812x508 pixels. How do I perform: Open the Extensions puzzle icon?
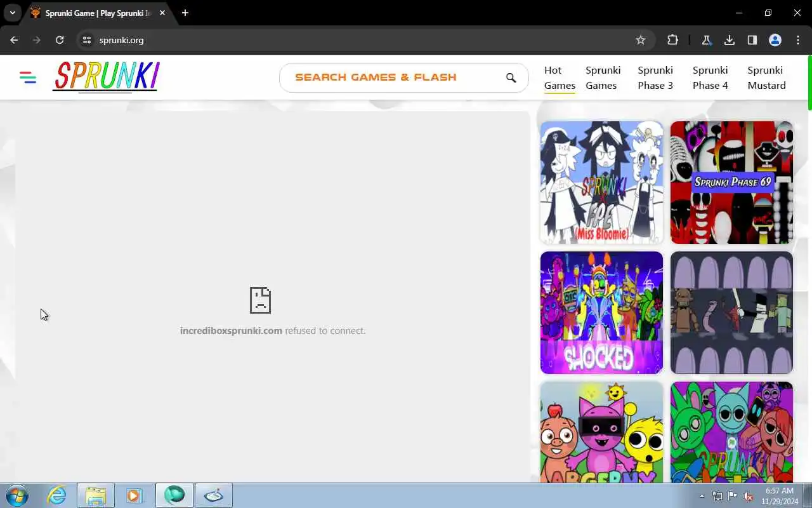(672, 40)
